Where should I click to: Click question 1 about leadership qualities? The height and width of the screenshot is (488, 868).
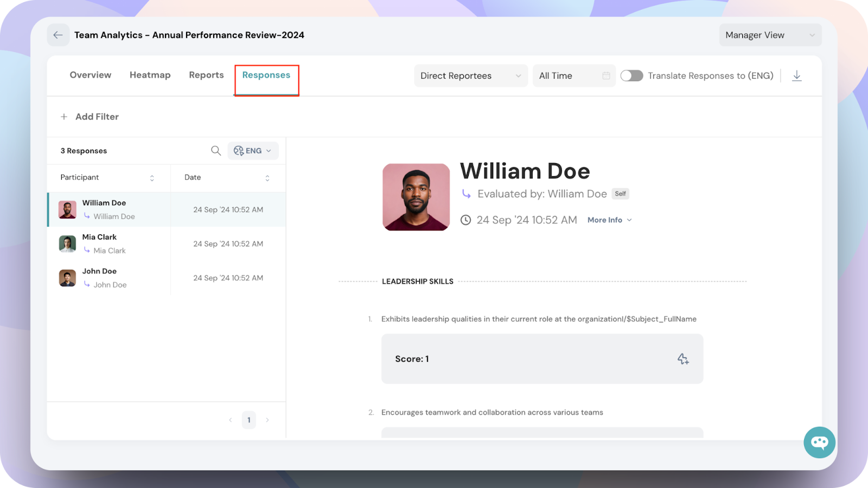pyautogui.click(x=539, y=319)
